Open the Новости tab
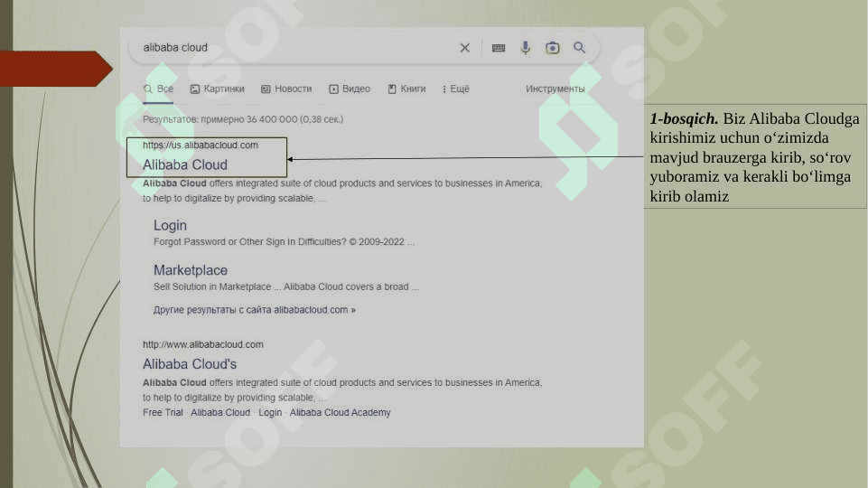The width and height of the screenshot is (868, 488). (285, 89)
